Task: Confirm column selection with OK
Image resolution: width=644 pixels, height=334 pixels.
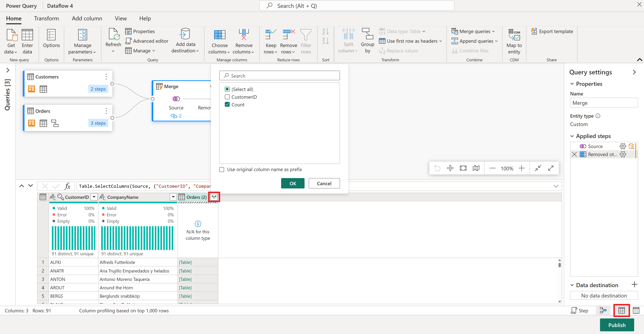Action: pyautogui.click(x=293, y=183)
